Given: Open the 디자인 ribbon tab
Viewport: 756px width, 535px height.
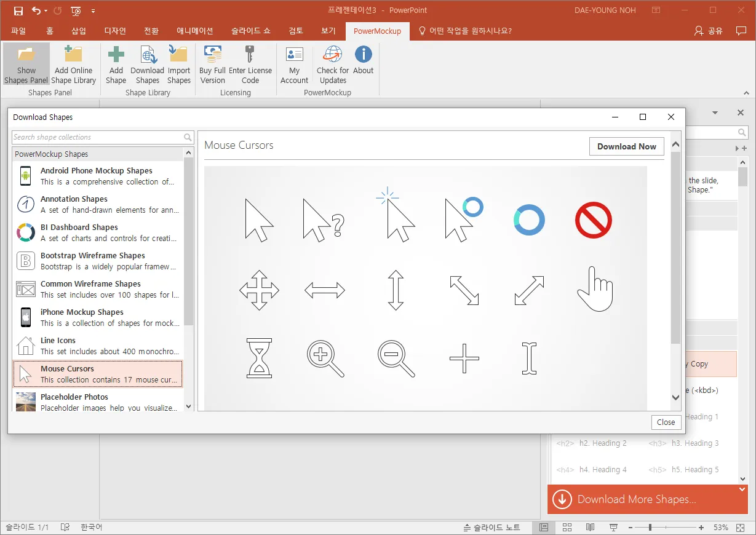Looking at the screenshot, I should tap(115, 31).
